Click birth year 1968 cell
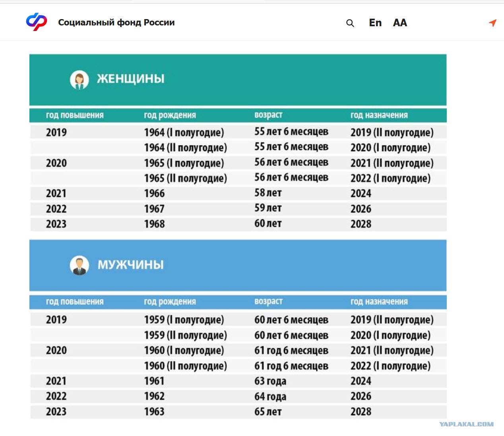 pos(154,224)
